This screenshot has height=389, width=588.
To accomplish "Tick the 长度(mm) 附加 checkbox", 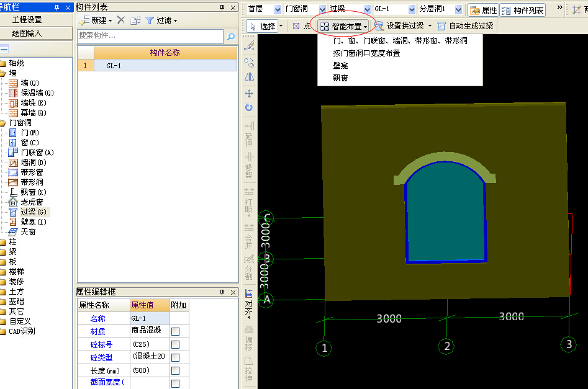I will [175, 371].
